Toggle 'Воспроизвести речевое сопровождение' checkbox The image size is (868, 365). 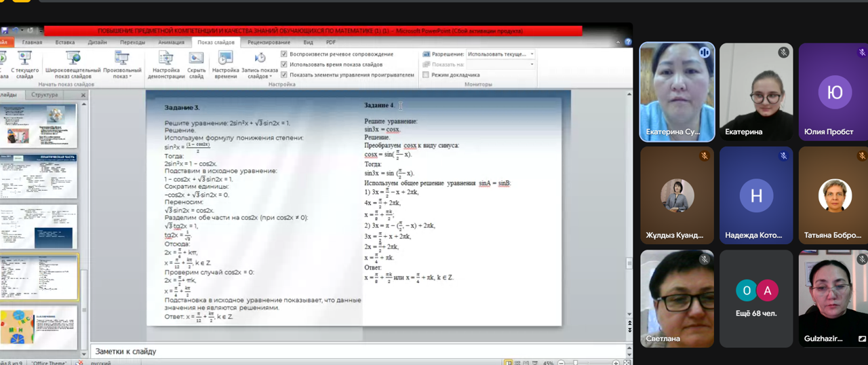[284, 54]
